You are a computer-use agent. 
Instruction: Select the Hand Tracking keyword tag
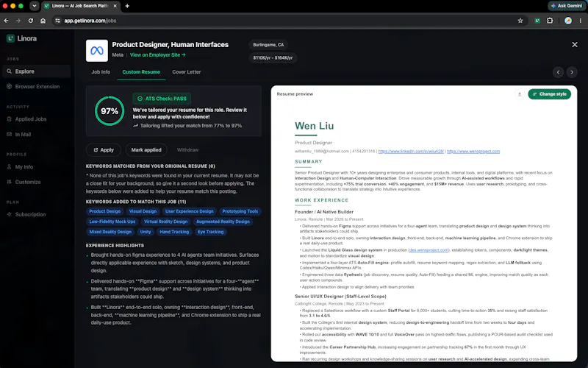[174, 232]
